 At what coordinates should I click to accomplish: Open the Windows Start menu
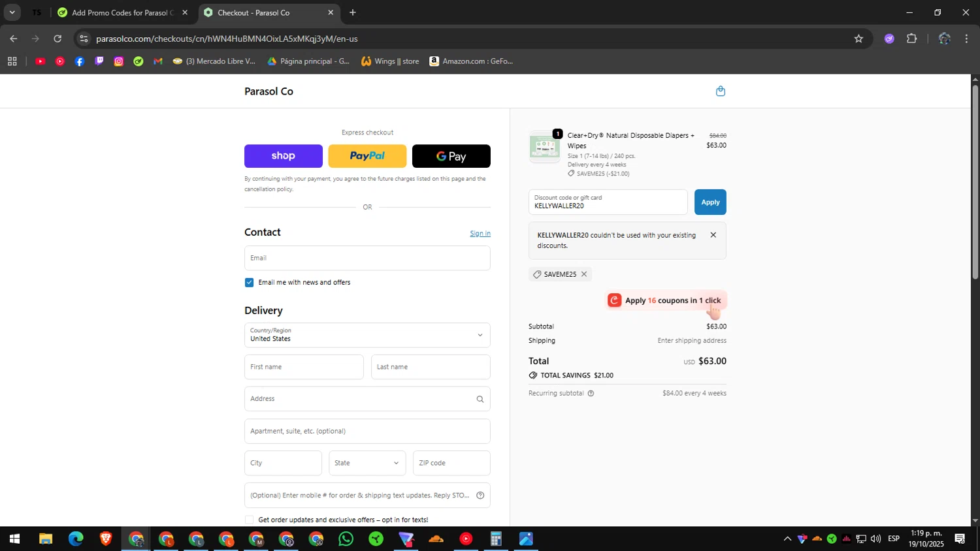point(14,539)
